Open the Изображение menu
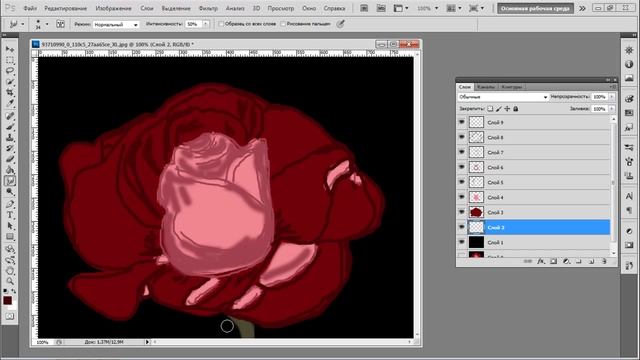640x360 pixels. coord(113,8)
